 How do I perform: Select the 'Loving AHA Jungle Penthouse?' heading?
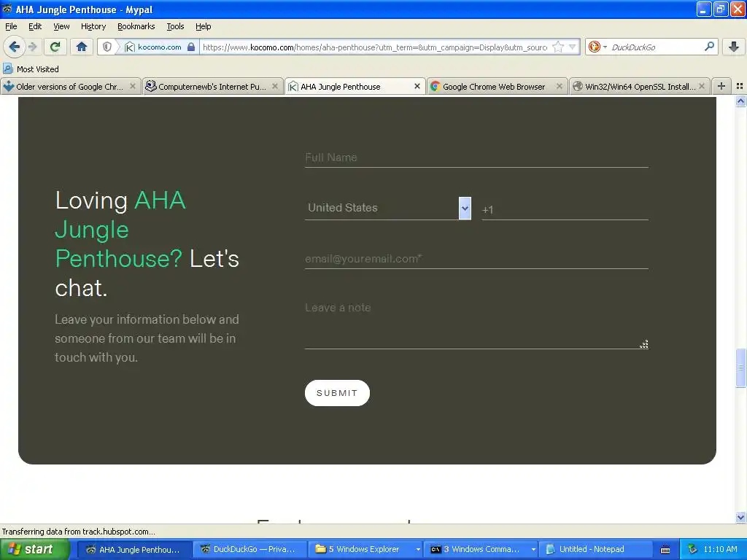(147, 244)
